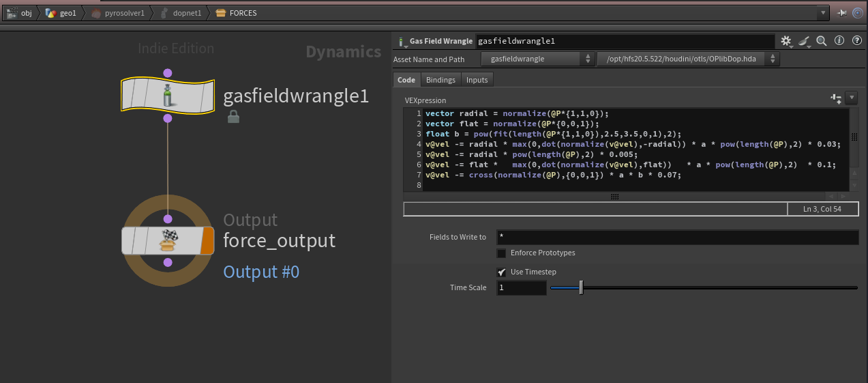
Task: Open VEXpression expand-editor icon
Action: [x=835, y=99]
